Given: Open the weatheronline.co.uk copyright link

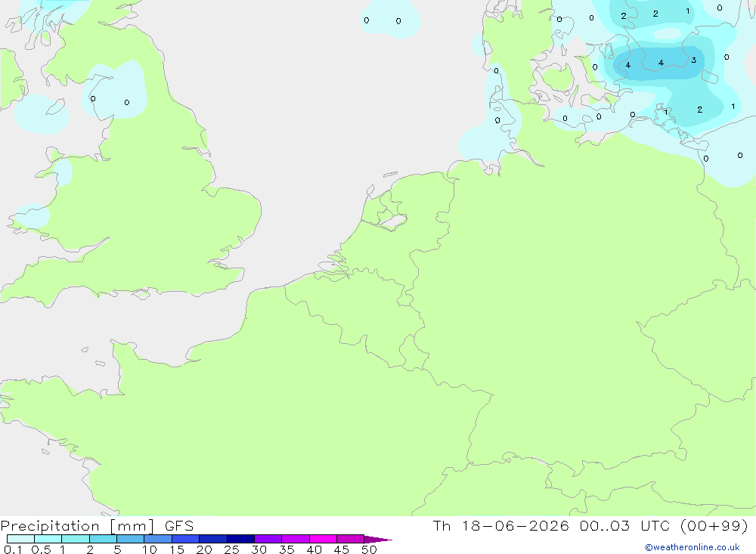Looking at the screenshot, I should (692, 547).
